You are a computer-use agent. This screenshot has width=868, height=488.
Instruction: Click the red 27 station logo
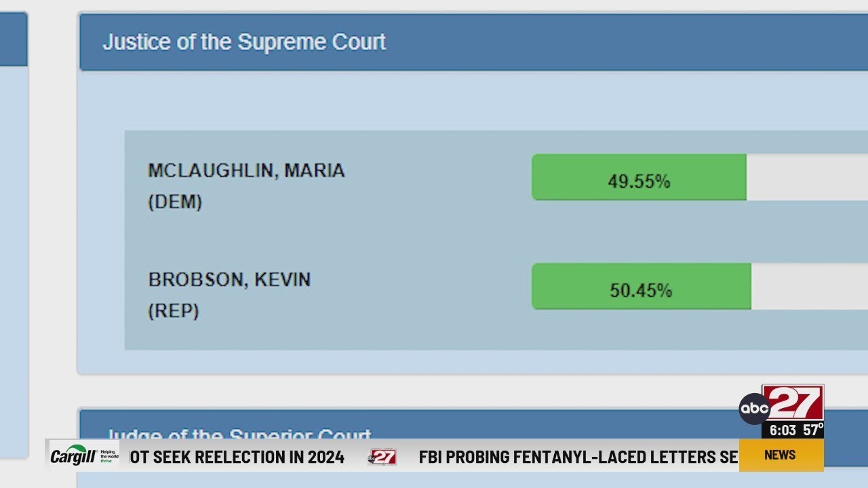tap(793, 403)
